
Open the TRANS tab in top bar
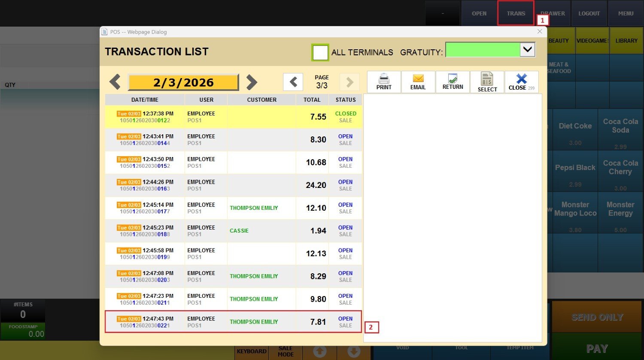(x=516, y=13)
